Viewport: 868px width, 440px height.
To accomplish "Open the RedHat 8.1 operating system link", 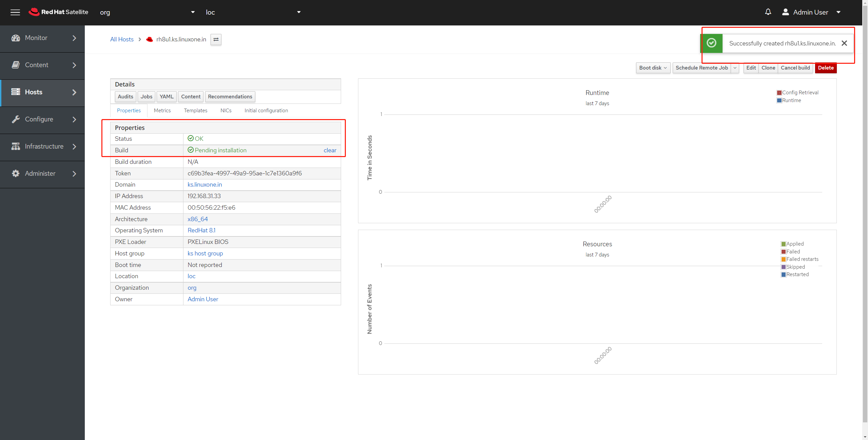I will [201, 230].
